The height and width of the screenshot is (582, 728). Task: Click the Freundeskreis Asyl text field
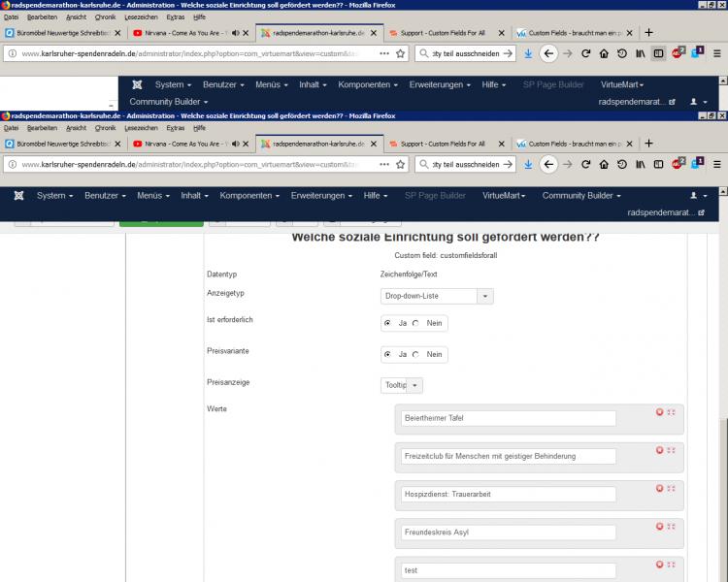(508, 532)
